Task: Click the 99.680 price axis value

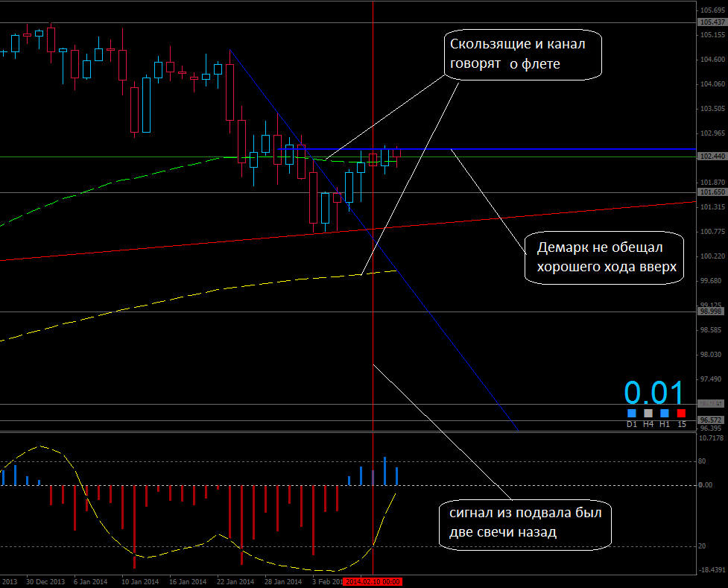Action: [712, 281]
